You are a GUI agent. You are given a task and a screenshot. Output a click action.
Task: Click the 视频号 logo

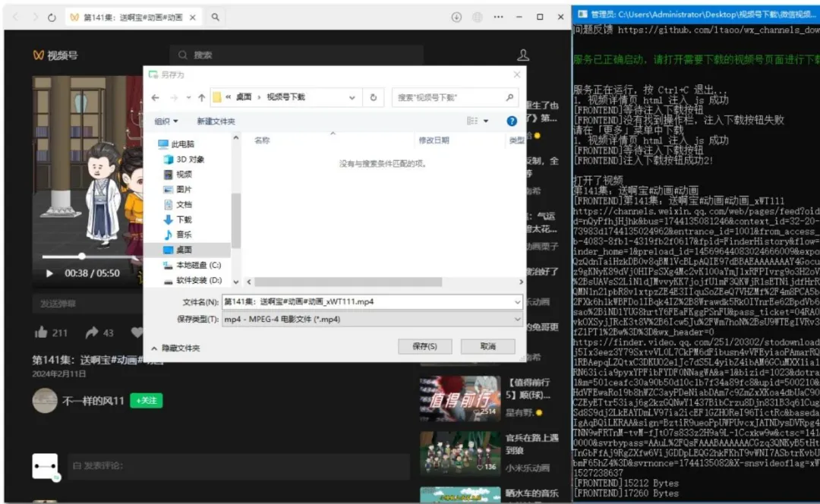tap(55, 55)
